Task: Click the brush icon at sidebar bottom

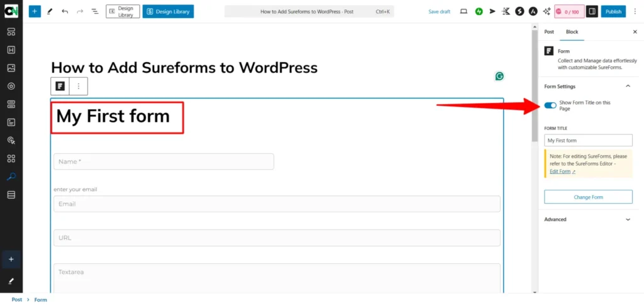Action: tap(11, 281)
